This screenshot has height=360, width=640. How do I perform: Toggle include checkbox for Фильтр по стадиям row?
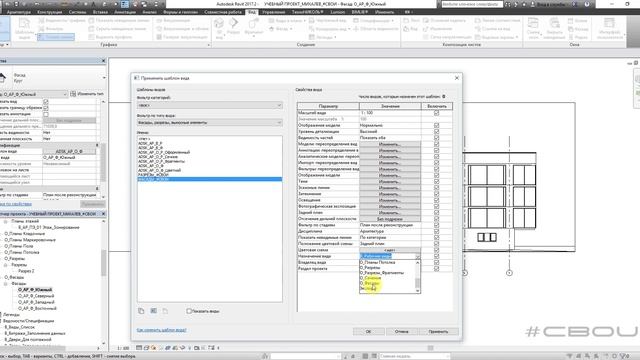click(x=436, y=225)
